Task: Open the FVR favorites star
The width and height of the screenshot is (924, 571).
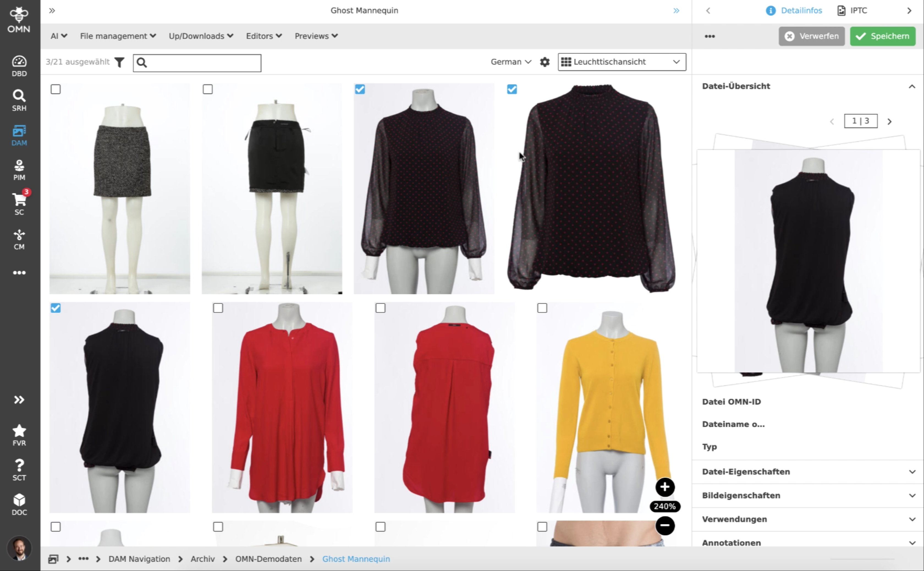Action: [19, 435]
